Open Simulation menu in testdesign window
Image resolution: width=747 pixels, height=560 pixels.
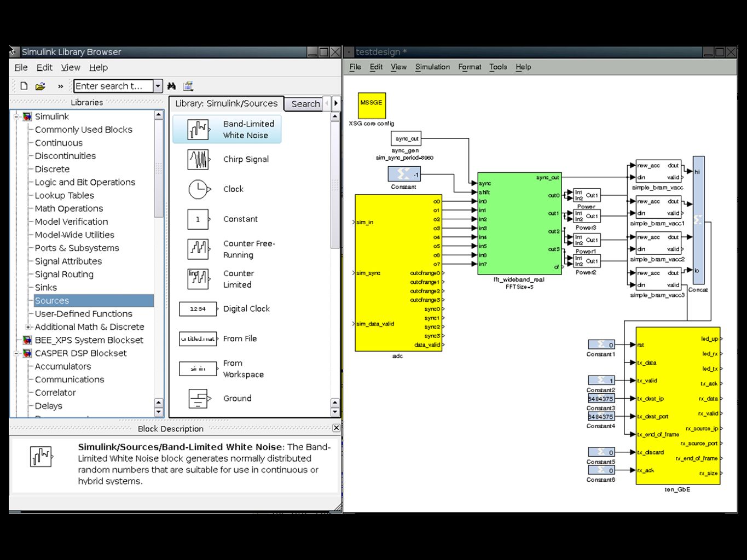click(432, 67)
